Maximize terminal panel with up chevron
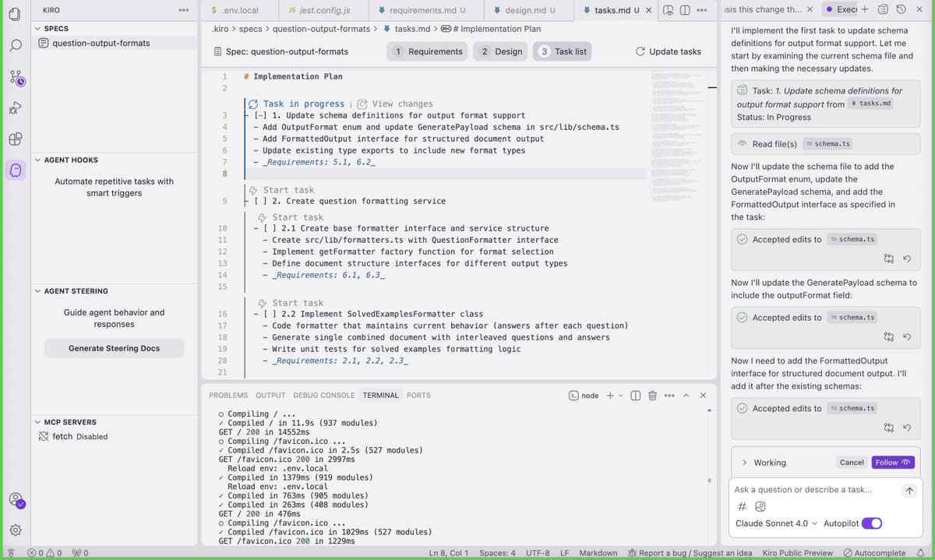Screen dimensions: 935x560 point(686,395)
